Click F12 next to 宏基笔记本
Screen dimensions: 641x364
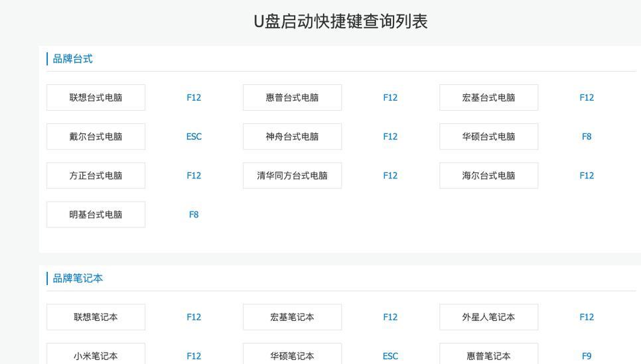(390, 317)
